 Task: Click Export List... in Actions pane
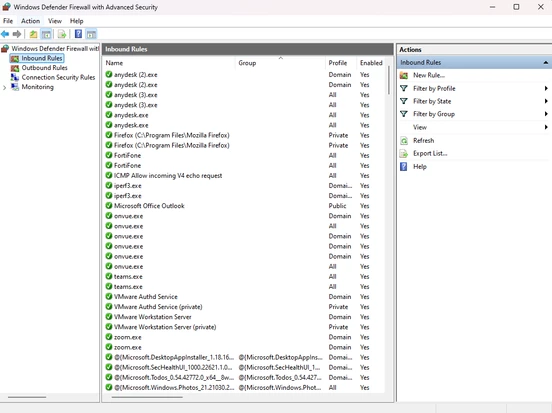pos(430,154)
